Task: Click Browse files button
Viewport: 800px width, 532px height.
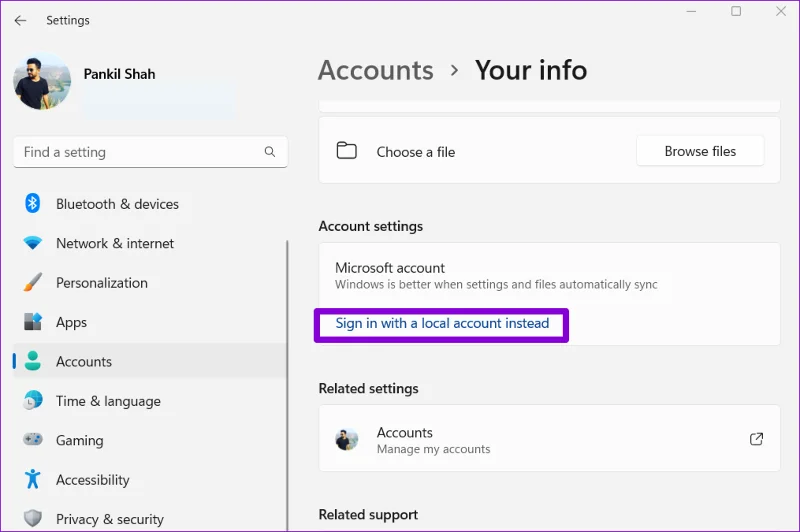Action: pyautogui.click(x=700, y=151)
